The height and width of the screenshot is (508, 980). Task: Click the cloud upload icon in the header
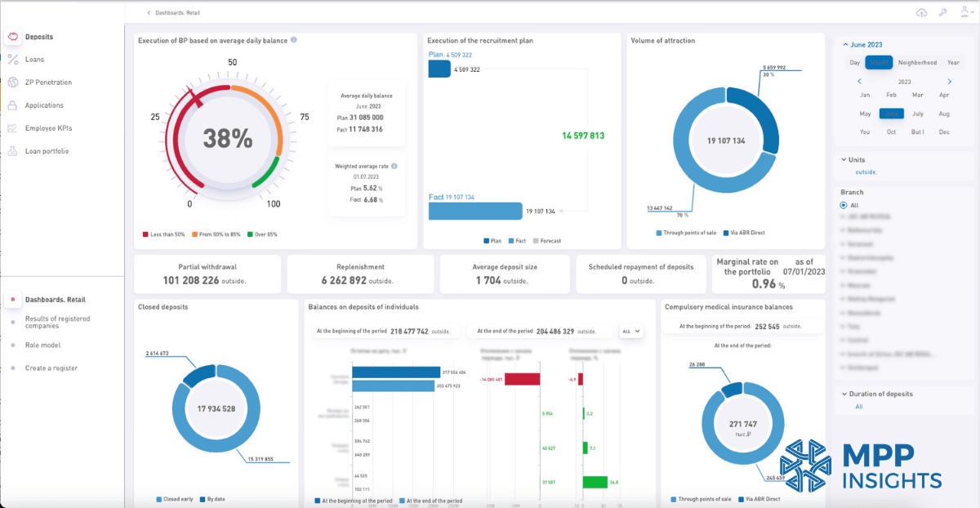[x=922, y=12]
